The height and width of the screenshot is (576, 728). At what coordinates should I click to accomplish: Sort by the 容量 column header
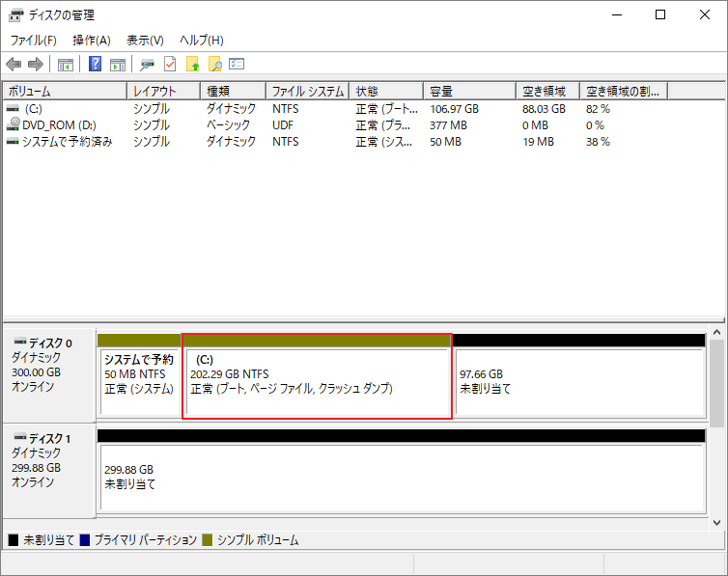point(470,92)
